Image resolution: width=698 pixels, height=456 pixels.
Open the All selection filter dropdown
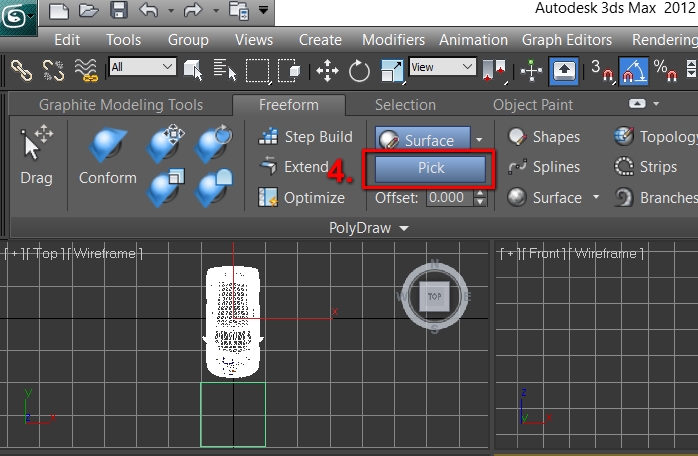click(142, 67)
